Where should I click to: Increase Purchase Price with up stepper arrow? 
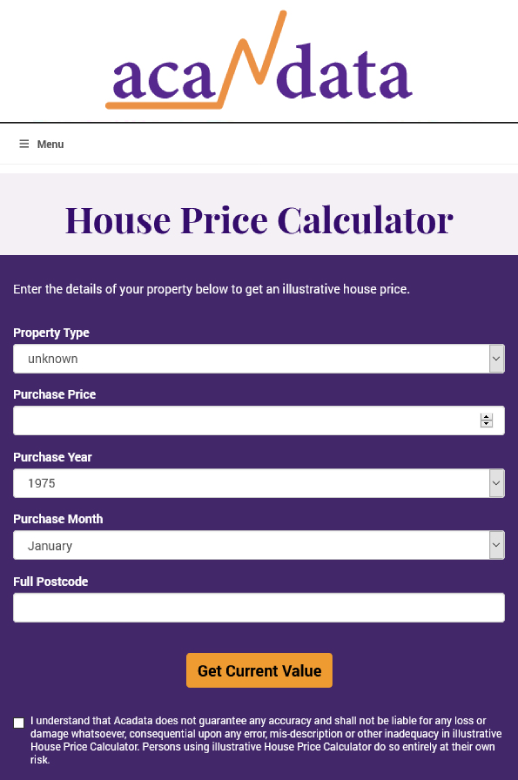coord(487,417)
